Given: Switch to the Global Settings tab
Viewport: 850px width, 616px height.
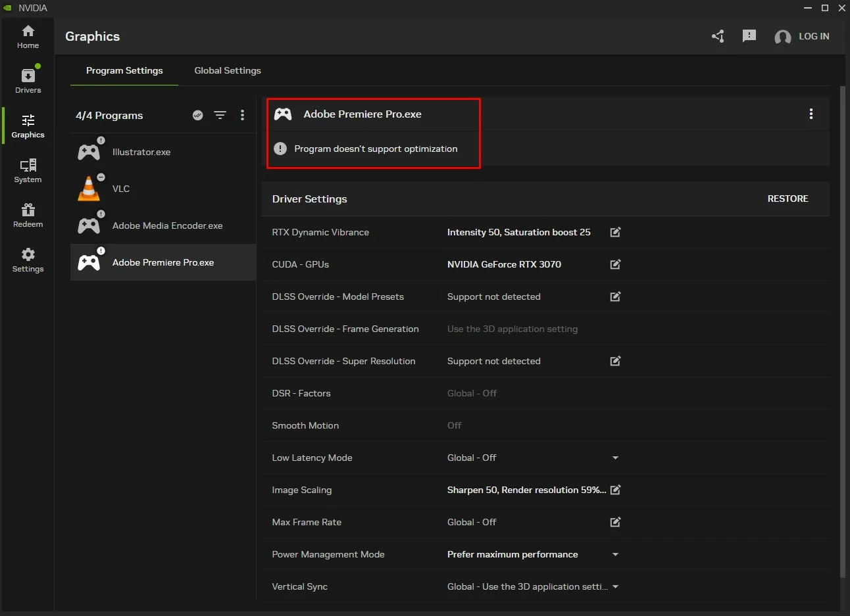Looking at the screenshot, I should 228,70.
